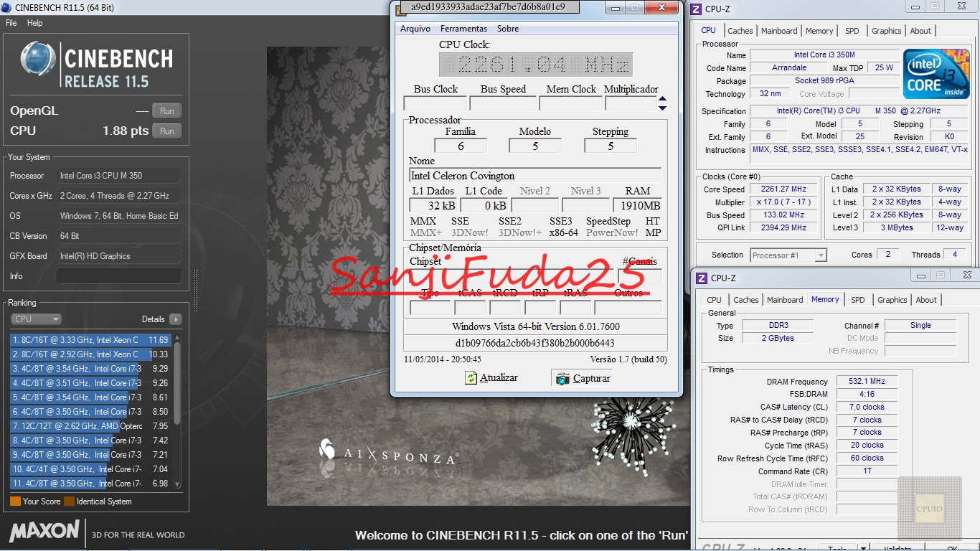Viewport: 980px width, 551px height.
Task: Open the File menu in CINEBENCH
Action: click(x=11, y=23)
